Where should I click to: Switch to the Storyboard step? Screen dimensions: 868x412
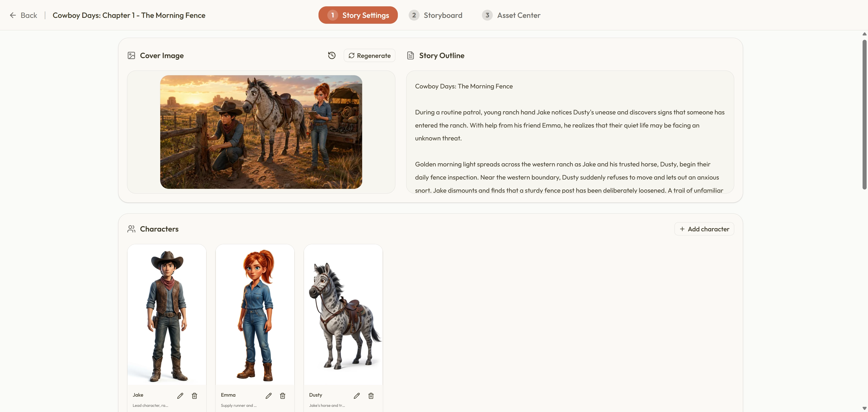coord(435,15)
